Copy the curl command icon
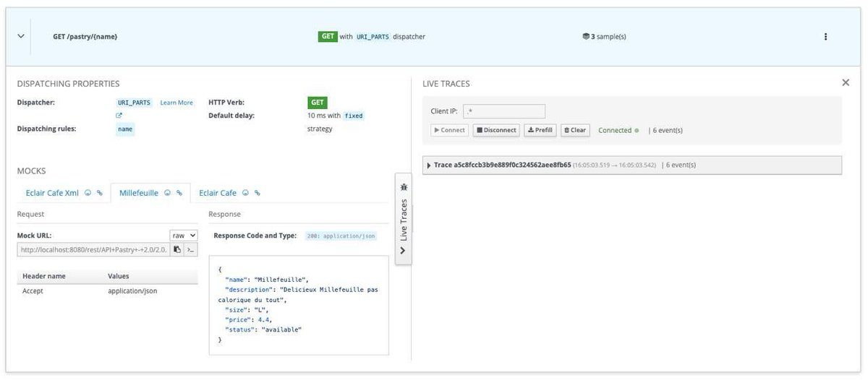The height and width of the screenshot is (380, 868). click(190, 250)
